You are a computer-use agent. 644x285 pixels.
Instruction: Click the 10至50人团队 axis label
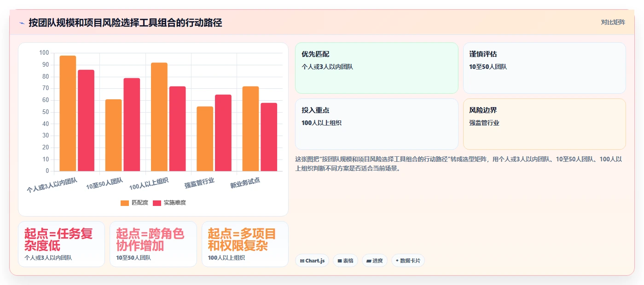pos(104,183)
